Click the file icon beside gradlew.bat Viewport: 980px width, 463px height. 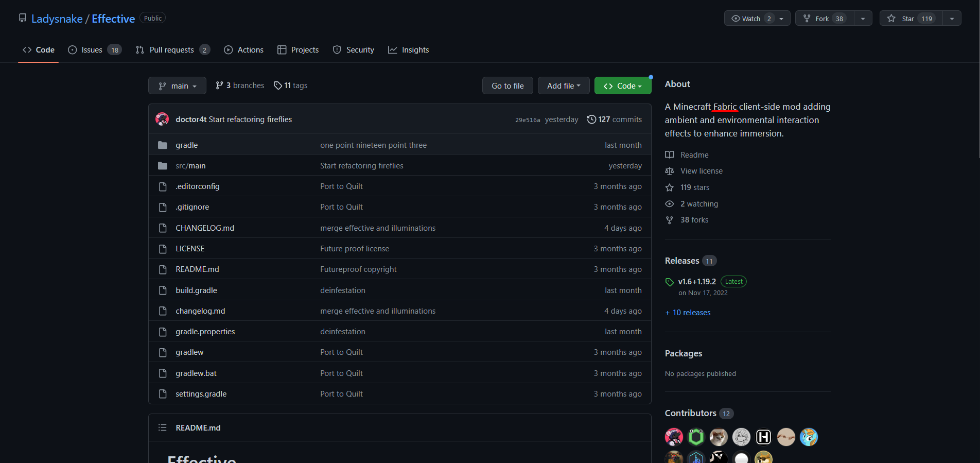coord(163,373)
